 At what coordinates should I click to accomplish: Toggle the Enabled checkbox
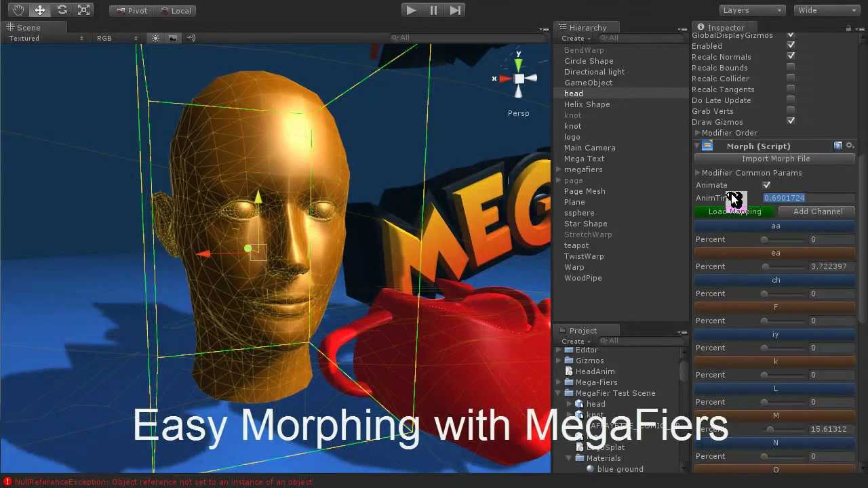[791, 45]
